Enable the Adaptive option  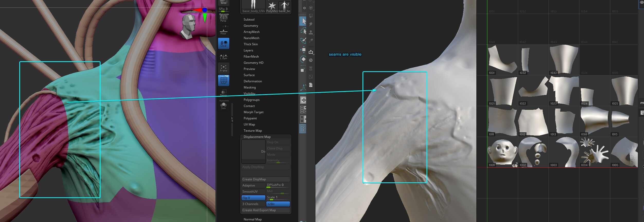click(x=253, y=185)
